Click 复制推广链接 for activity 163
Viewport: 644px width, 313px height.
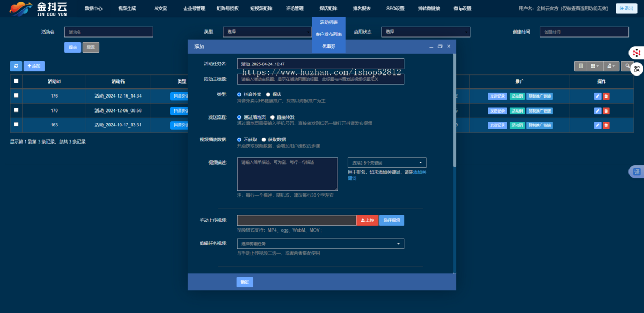(539, 125)
